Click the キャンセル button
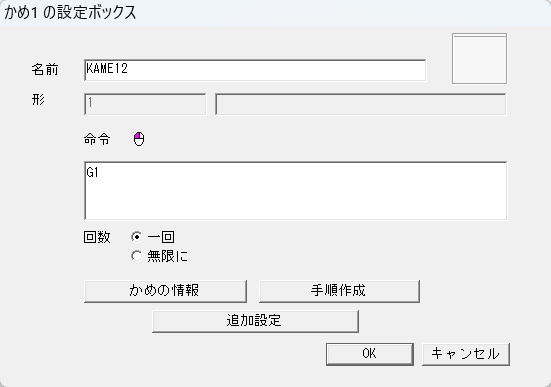This screenshot has height=387, width=551. (466, 354)
